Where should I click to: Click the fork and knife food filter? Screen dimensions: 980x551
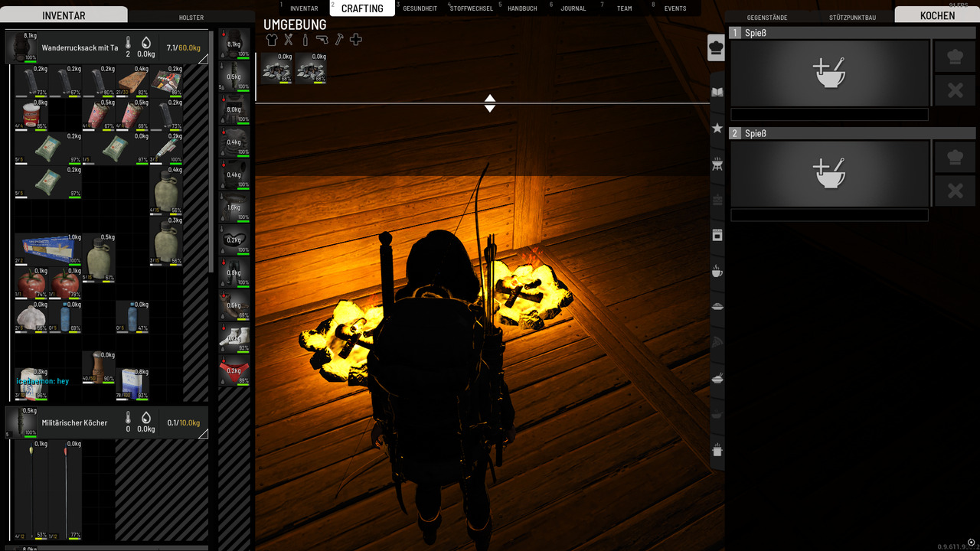[289, 40]
